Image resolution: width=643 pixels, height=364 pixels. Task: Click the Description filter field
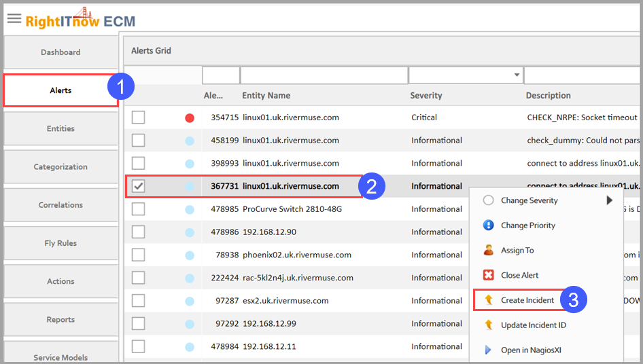point(582,75)
